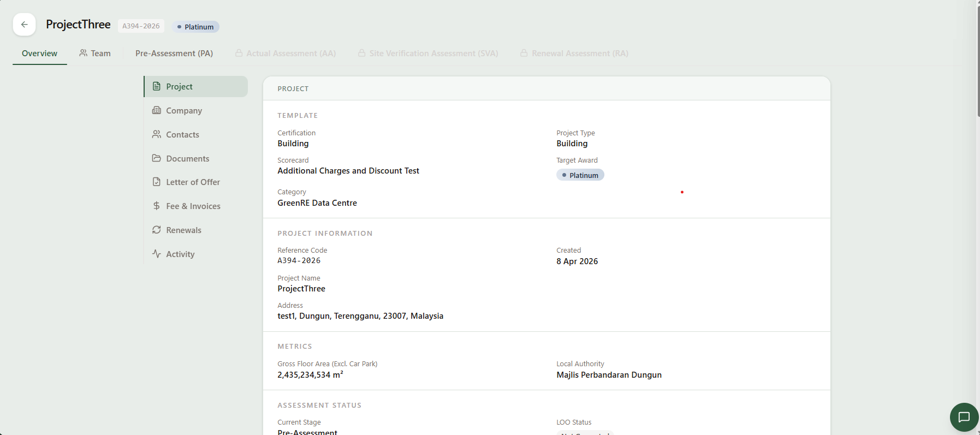The width and height of the screenshot is (980, 435).
Task: View the Activity section
Action: (196, 254)
